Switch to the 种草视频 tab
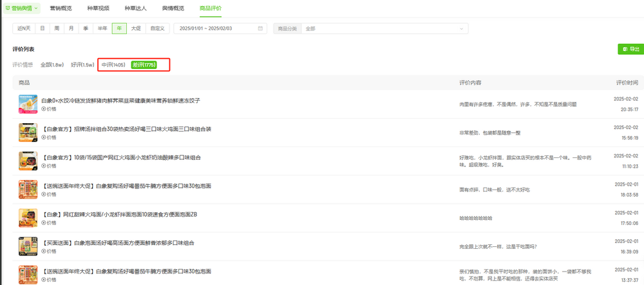 click(x=99, y=8)
